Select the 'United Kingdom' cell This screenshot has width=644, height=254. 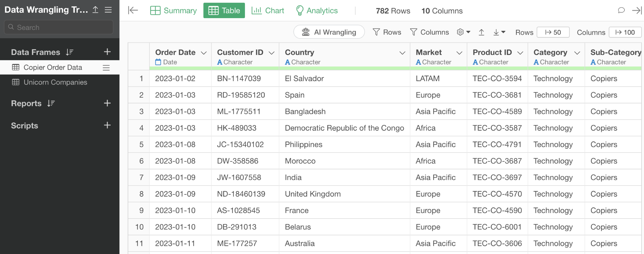345,194
